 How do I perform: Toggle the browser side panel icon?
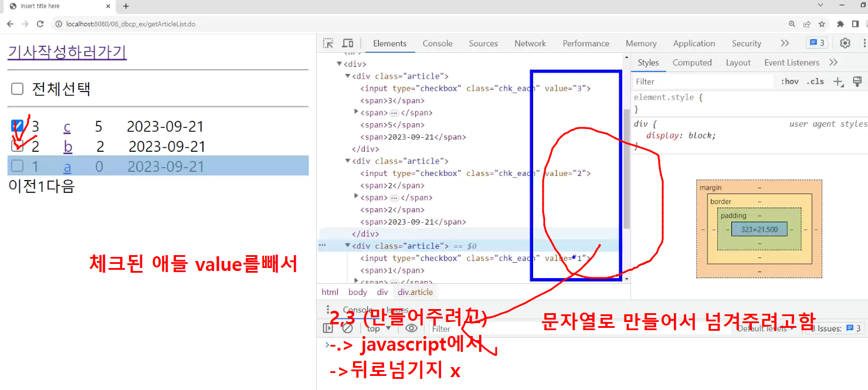[x=856, y=24]
